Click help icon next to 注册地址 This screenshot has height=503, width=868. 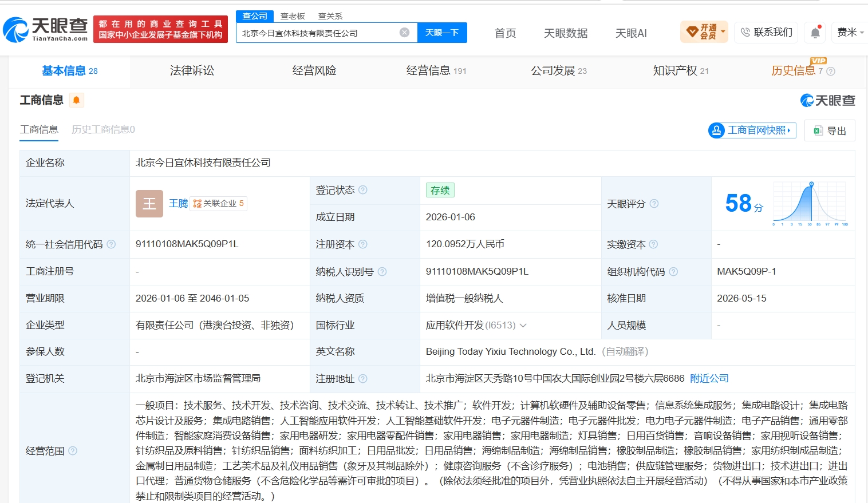(362, 379)
